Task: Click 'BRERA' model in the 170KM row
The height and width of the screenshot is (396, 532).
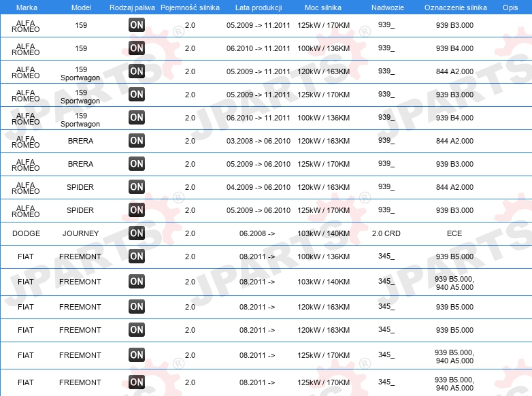Action: click(x=80, y=164)
